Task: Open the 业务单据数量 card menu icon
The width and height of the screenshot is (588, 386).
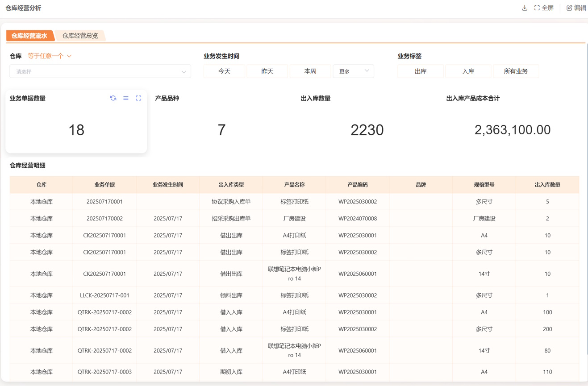Action: [x=126, y=98]
